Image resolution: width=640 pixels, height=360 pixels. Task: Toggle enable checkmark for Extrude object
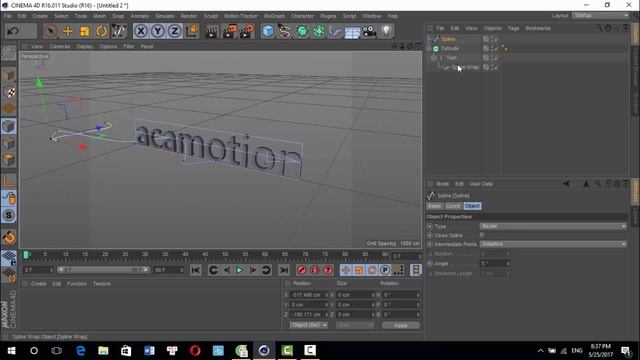[x=495, y=49]
